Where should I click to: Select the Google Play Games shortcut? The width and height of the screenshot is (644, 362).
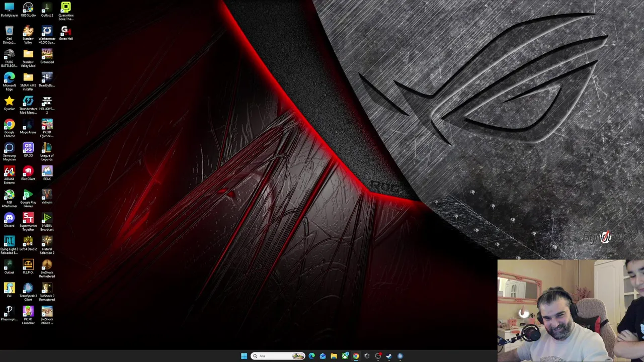click(x=28, y=199)
